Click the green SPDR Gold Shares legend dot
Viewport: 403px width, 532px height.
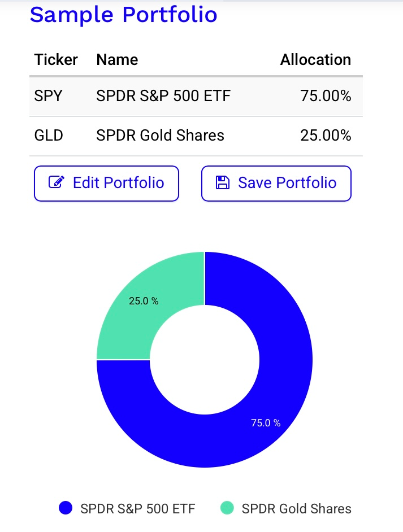click(227, 508)
